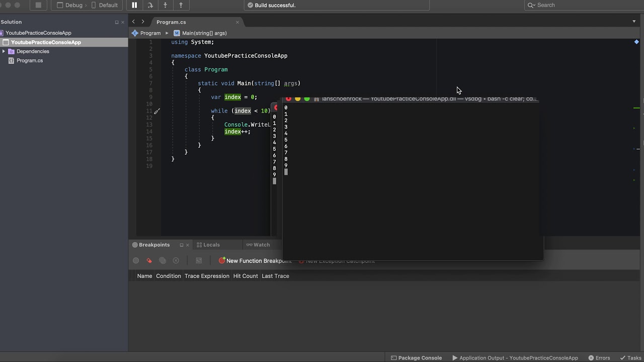Click the red remove-breakpoint toolbar icon
644x362 pixels.
pos(149,260)
